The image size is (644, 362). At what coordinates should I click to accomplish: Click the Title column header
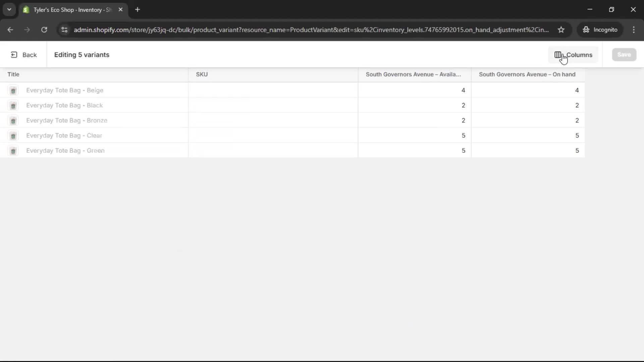(13, 74)
